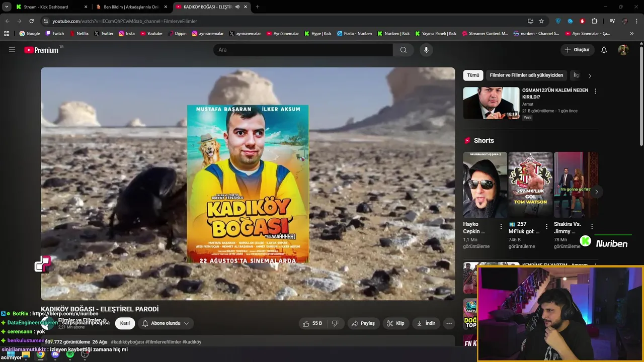
Task: Open more actions ellipsis under video
Action: [x=449, y=323]
